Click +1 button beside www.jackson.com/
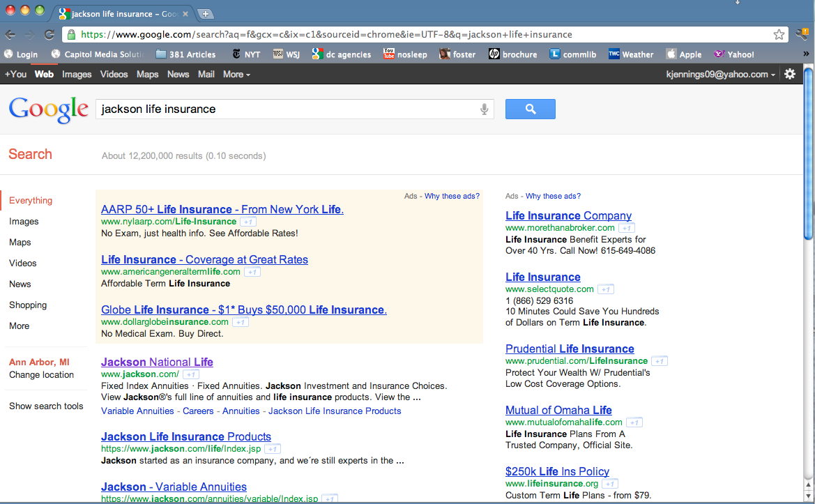Image resolution: width=815 pixels, height=504 pixels. (191, 374)
